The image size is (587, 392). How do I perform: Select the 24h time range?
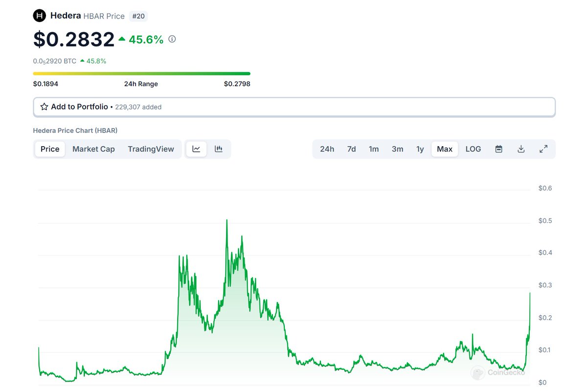tap(327, 149)
